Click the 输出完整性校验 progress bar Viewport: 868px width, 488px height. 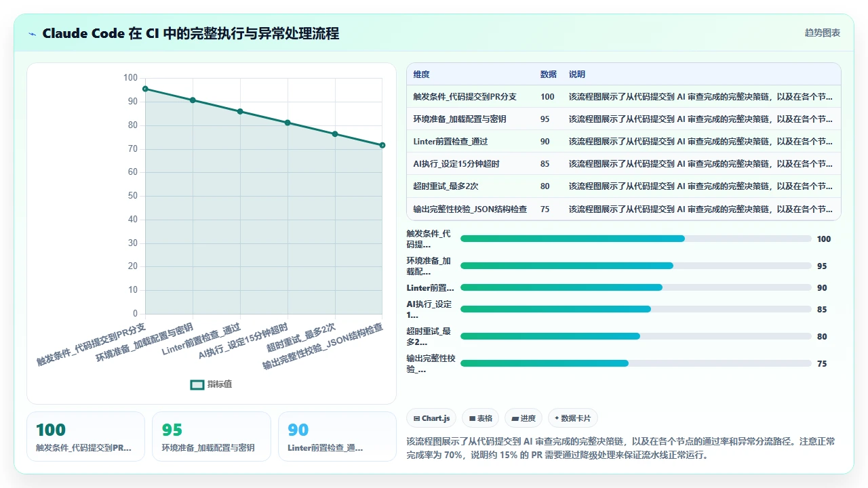point(636,363)
